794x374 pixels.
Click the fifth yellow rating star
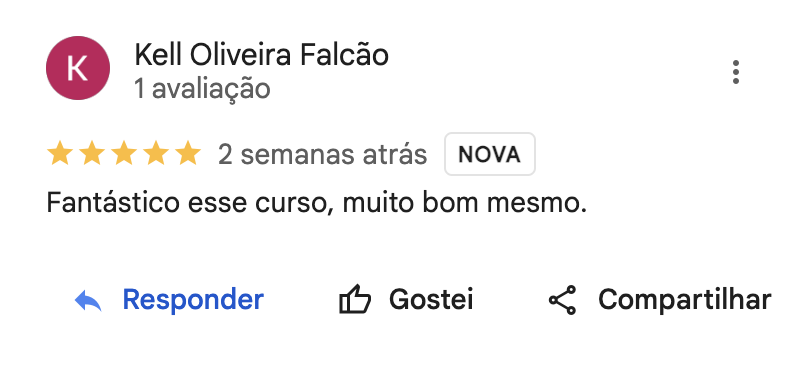coord(188,153)
